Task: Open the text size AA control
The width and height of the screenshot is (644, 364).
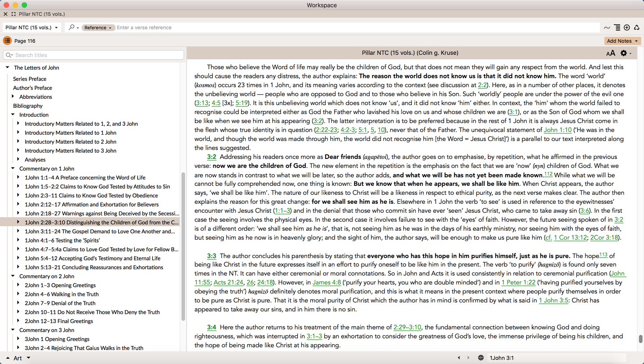Action: pos(610,53)
